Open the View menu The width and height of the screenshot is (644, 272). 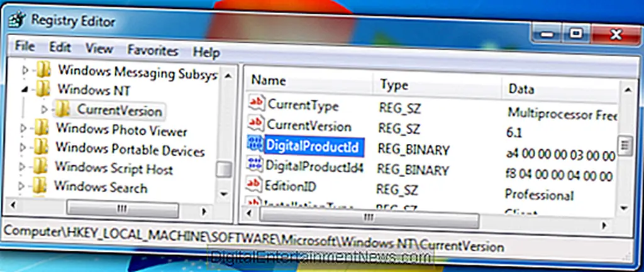(99, 48)
